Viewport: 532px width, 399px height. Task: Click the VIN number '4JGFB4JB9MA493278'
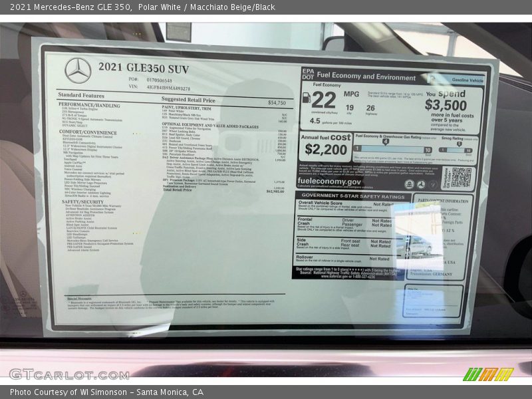168,88
